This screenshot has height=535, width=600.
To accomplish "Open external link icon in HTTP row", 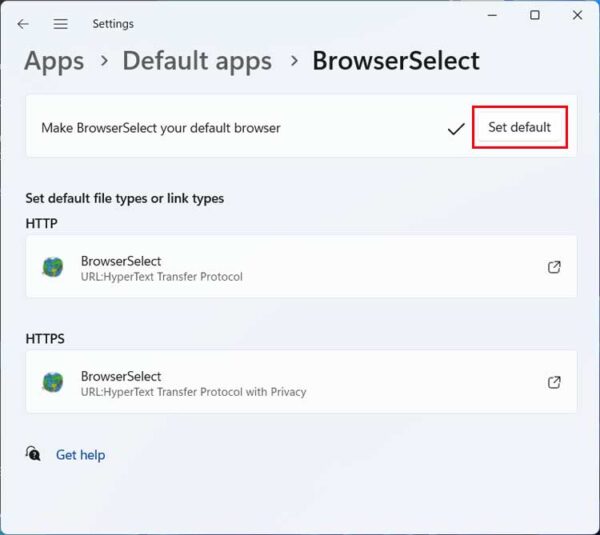I will 554,267.
